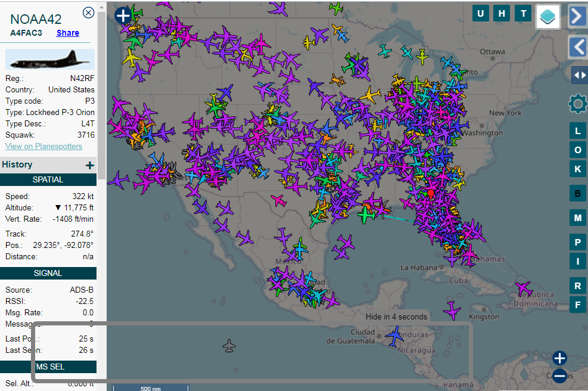Select the magenta aircraft near República Dominicana
The width and height of the screenshot is (588, 391).
tap(524, 288)
